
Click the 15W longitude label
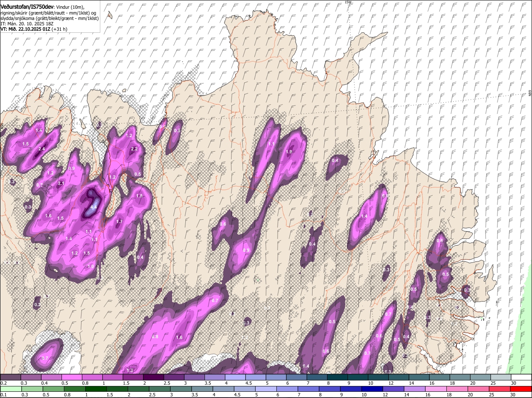348,2
